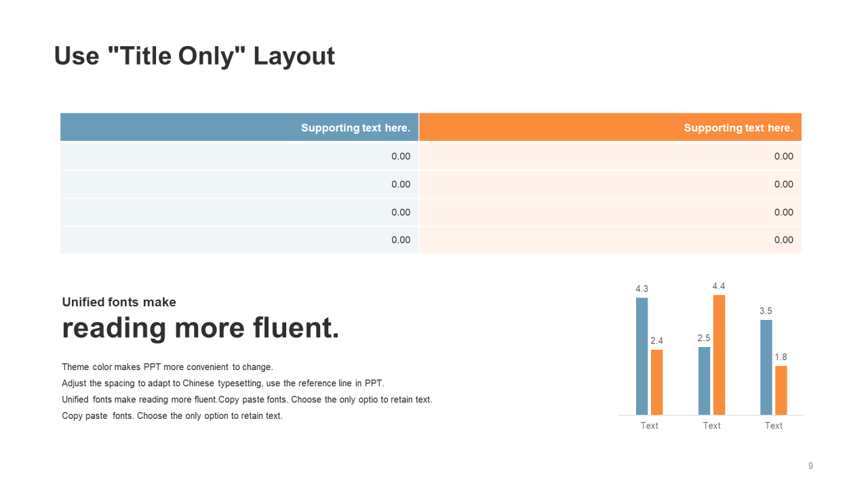Click the slide title "Use Title Only Layout"
The width and height of the screenshot is (868, 488).
194,56
